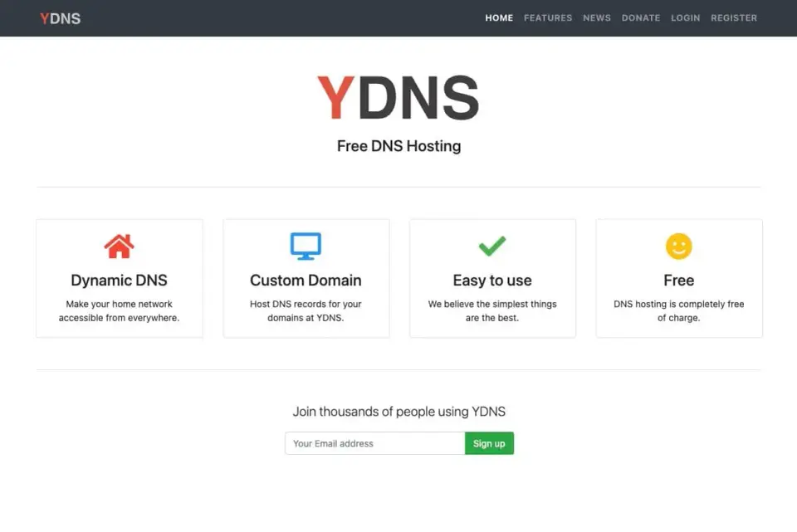Click the yellow smiley Free icon

(678, 246)
